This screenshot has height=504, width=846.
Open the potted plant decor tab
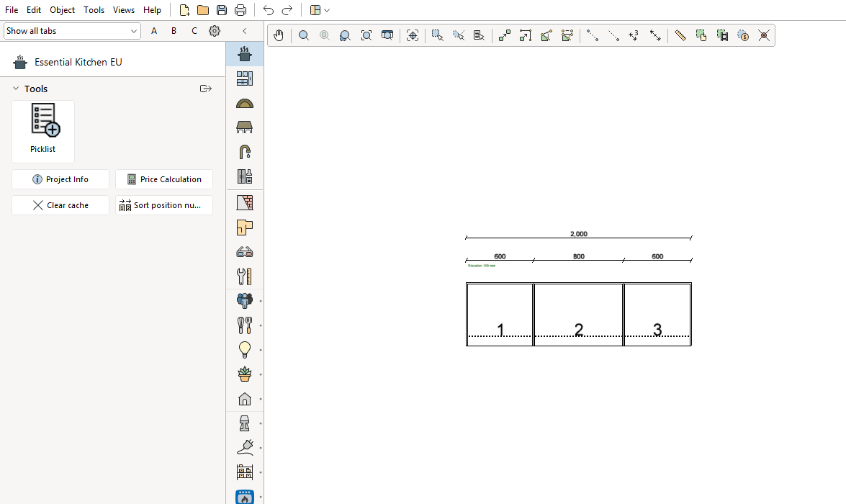point(244,374)
